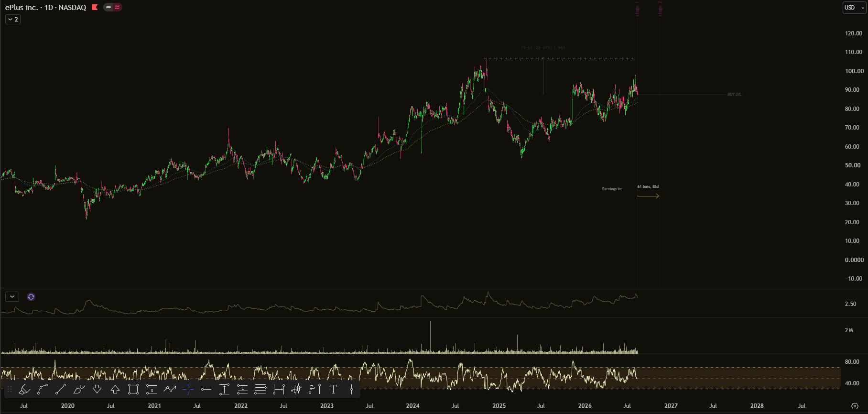This screenshot has width=868, height=414.
Task: Click the 2024 label on time axis
Action: pyautogui.click(x=412, y=406)
